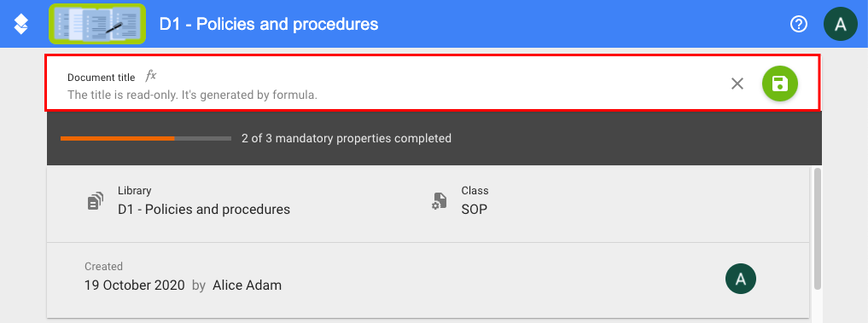Click the library thumbnail image in header

coord(97,24)
